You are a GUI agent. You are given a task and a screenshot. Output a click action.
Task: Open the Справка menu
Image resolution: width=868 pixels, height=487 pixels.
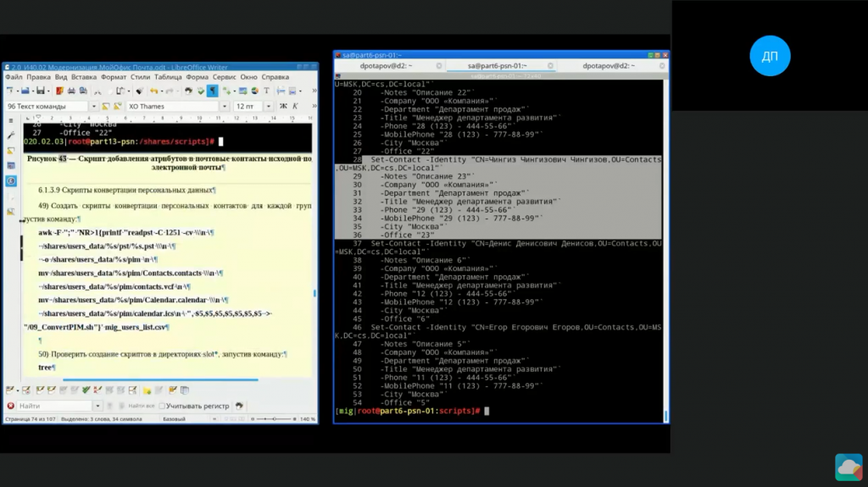[275, 77]
